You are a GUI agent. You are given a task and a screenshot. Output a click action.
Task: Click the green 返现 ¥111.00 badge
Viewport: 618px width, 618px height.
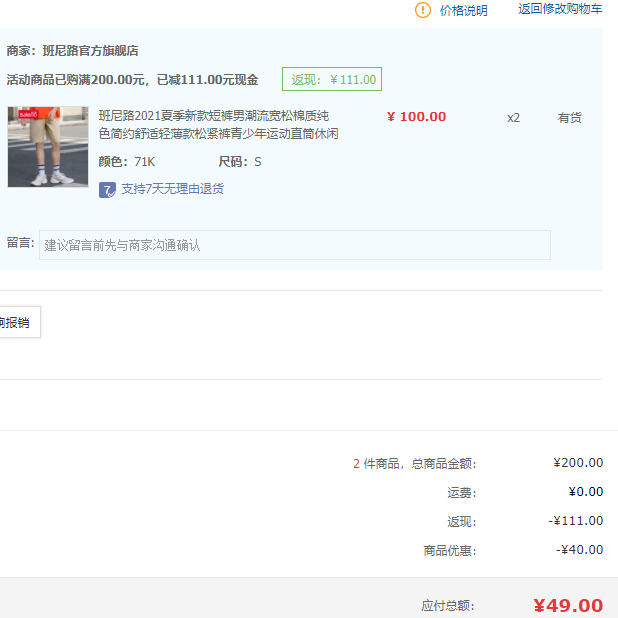pyautogui.click(x=332, y=80)
